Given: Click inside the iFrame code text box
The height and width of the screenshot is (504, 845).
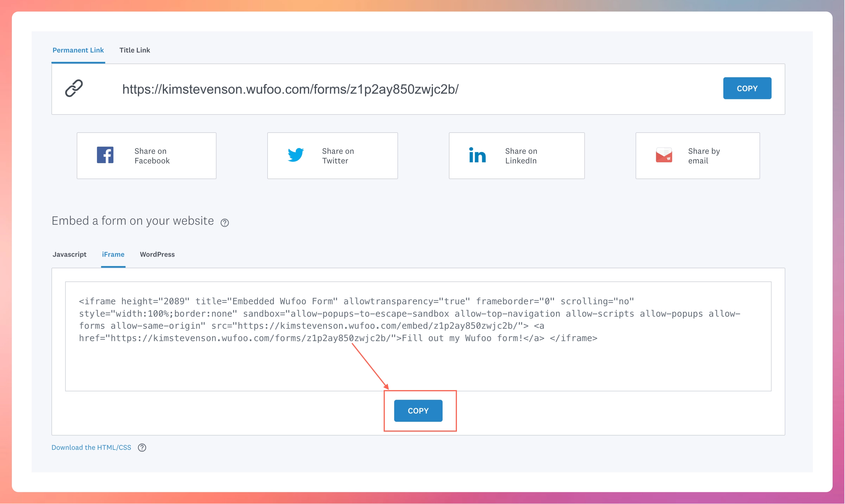Looking at the screenshot, I should [x=418, y=336].
